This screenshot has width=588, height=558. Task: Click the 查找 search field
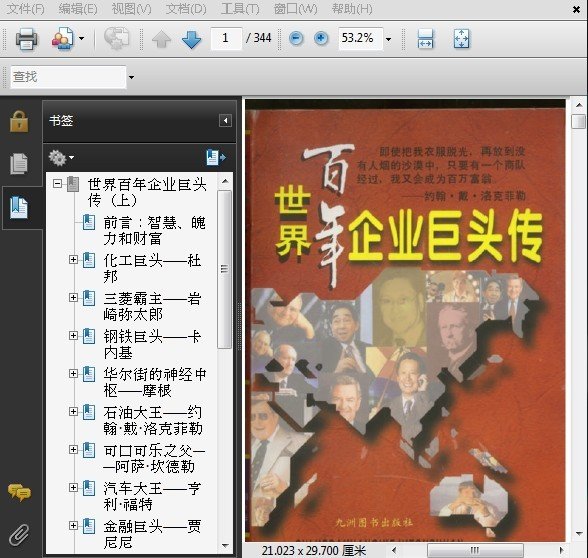click(x=68, y=77)
